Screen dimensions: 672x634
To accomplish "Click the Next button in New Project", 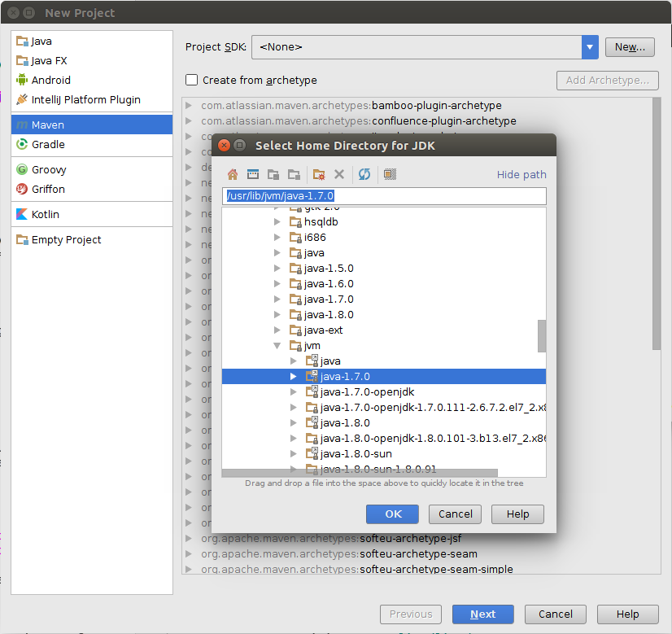I will (x=483, y=614).
